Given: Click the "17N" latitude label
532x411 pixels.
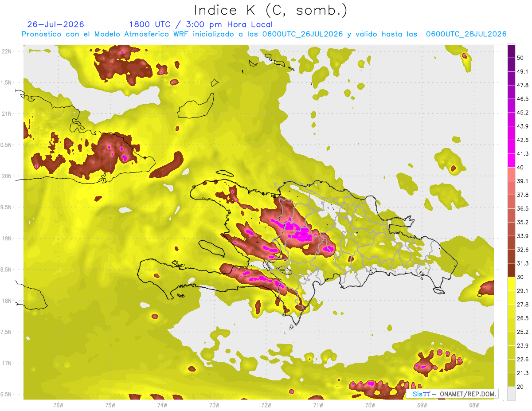Looking at the screenshot, I should click(x=8, y=363).
